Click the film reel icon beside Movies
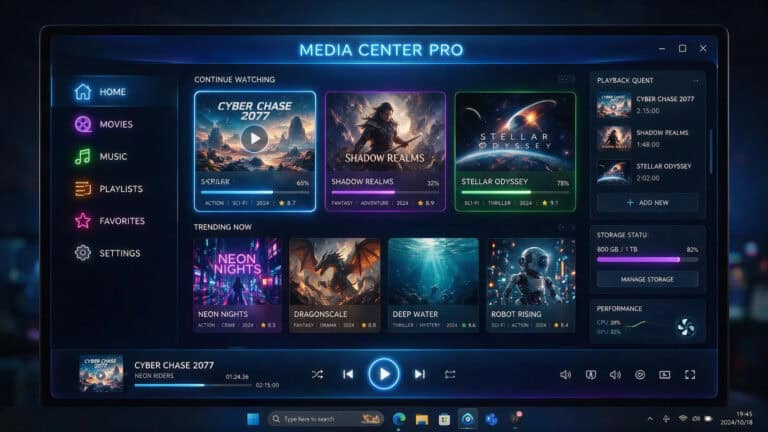 click(83, 124)
